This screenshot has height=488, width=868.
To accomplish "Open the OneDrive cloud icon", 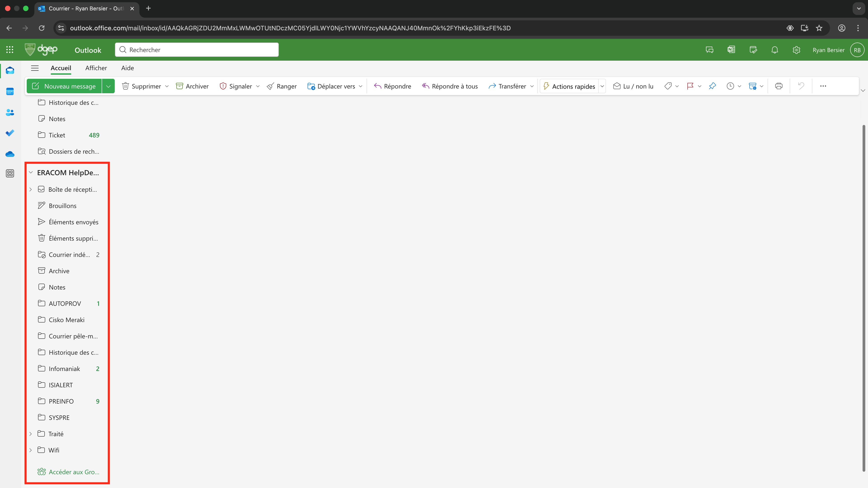I will pyautogui.click(x=10, y=154).
